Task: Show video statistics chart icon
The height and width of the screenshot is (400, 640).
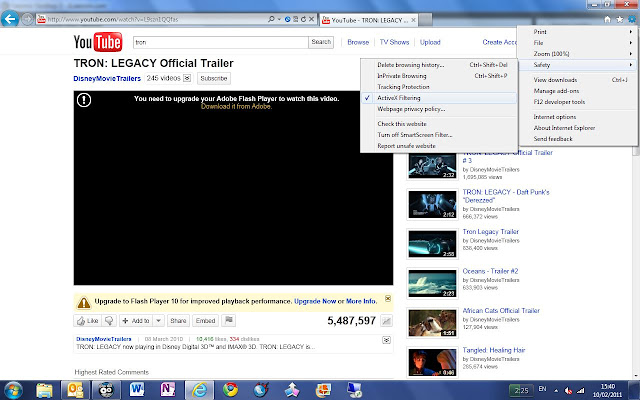Action: [x=386, y=321]
